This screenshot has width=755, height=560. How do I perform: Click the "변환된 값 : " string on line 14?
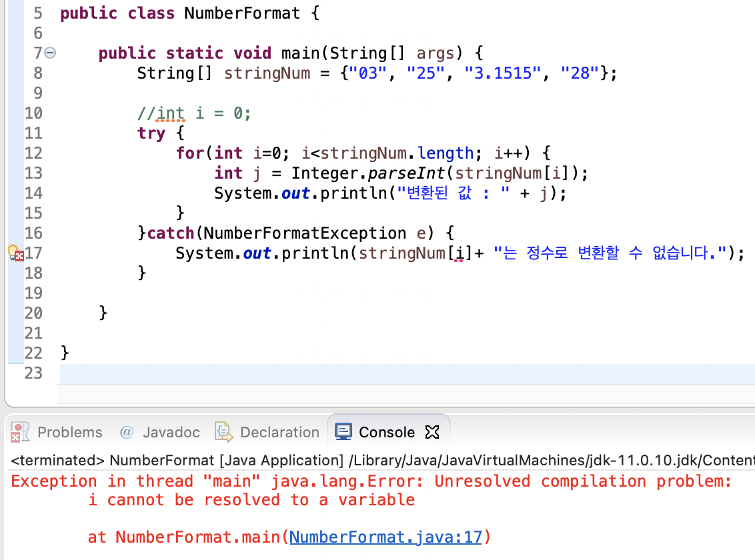454,193
